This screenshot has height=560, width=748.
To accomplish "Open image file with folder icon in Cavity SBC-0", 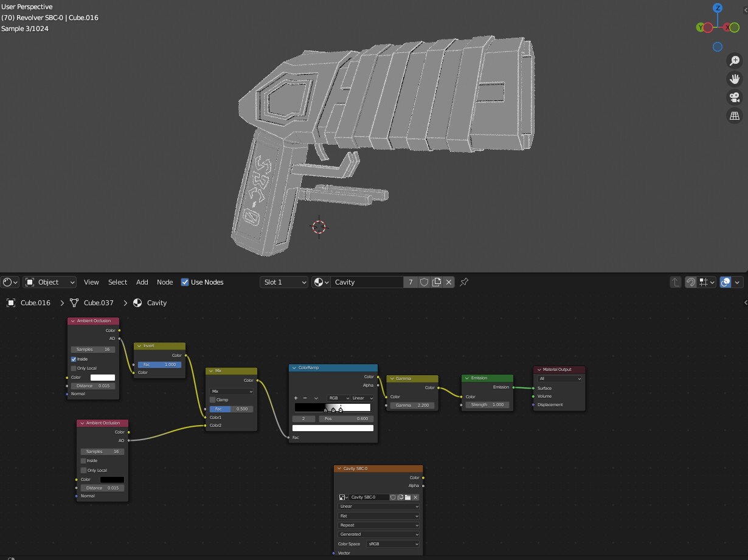I will click(408, 497).
